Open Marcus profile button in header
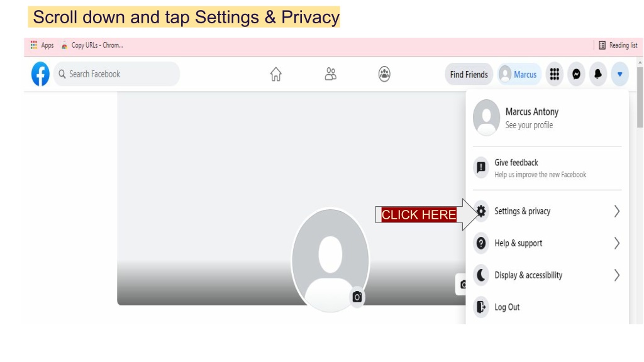 [x=519, y=74]
